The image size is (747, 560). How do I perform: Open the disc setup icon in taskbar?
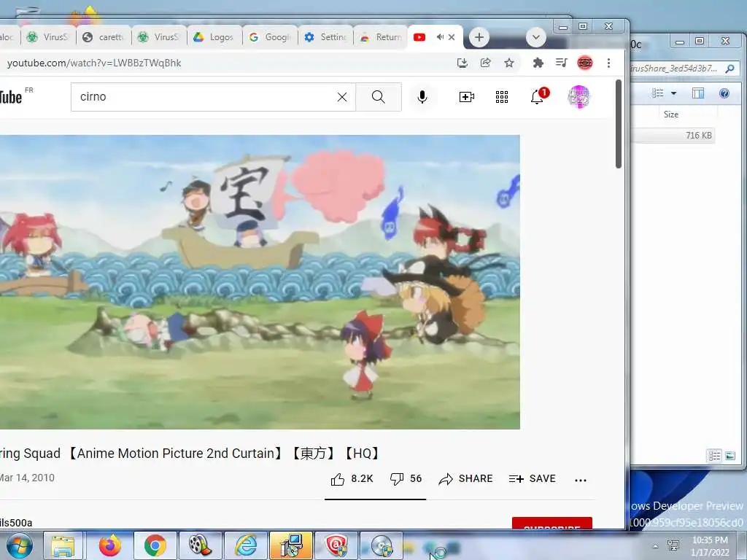pyautogui.click(x=381, y=545)
